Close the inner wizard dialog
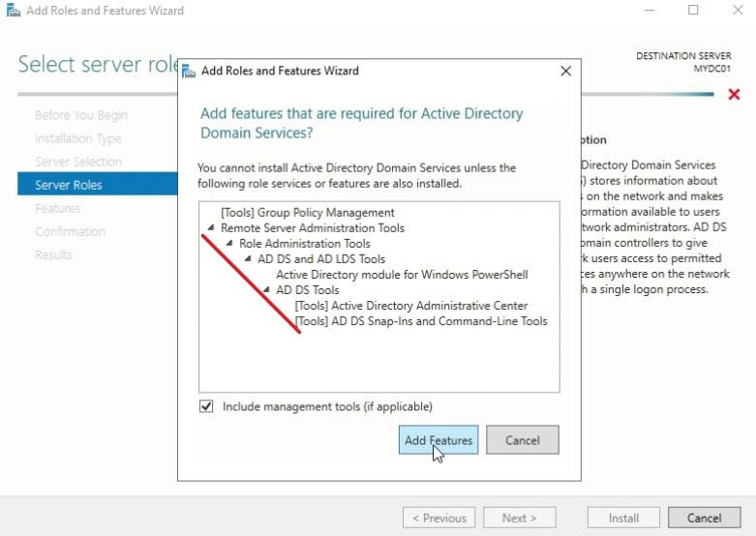The width and height of the screenshot is (756, 536). [x=566, y=72]
